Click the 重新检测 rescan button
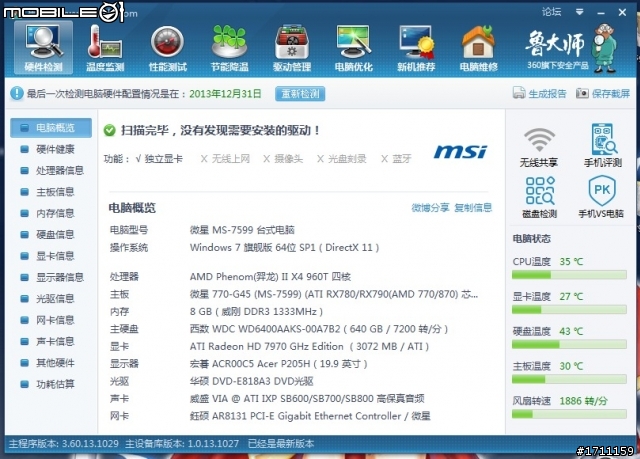 [x=300, y=94]
